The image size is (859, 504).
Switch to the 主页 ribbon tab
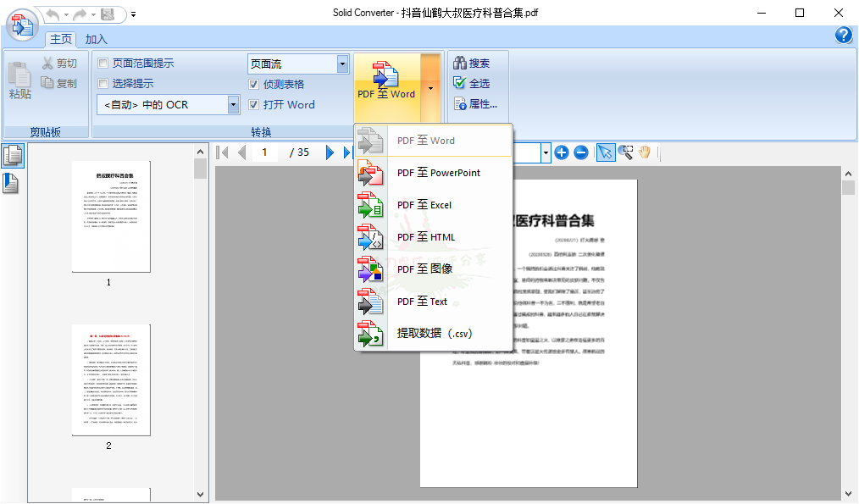coord(61,39)
